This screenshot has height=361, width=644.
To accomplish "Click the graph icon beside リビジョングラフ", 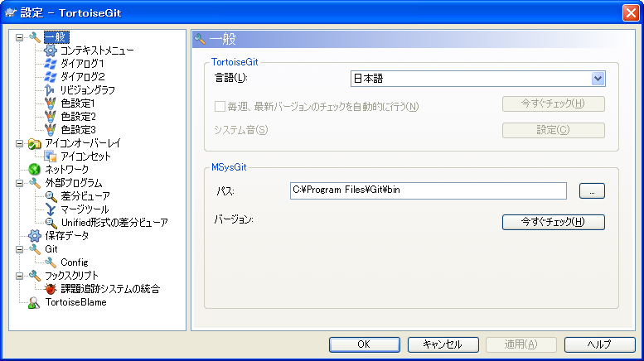I will [x=51, y=90].
